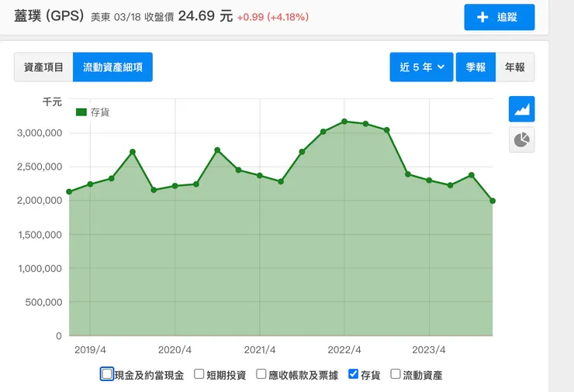Screen dimensions: 574x392
Task: Switch to area chart view icon
Action: (x=521, y=109)
